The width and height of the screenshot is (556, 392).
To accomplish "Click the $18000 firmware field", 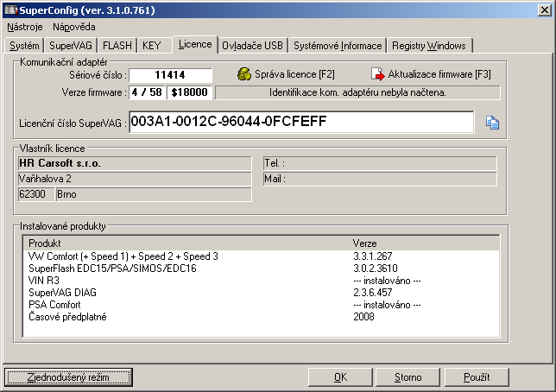I will click(189, 92).
